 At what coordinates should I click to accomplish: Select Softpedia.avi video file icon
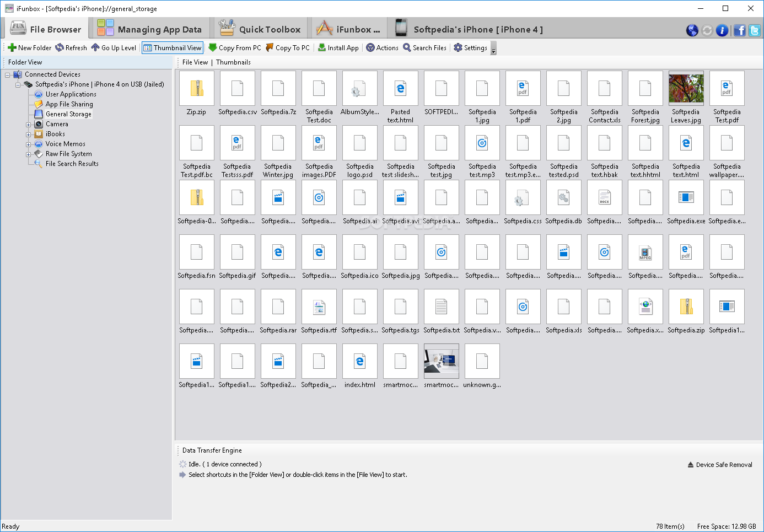click(x=401, y=197)
